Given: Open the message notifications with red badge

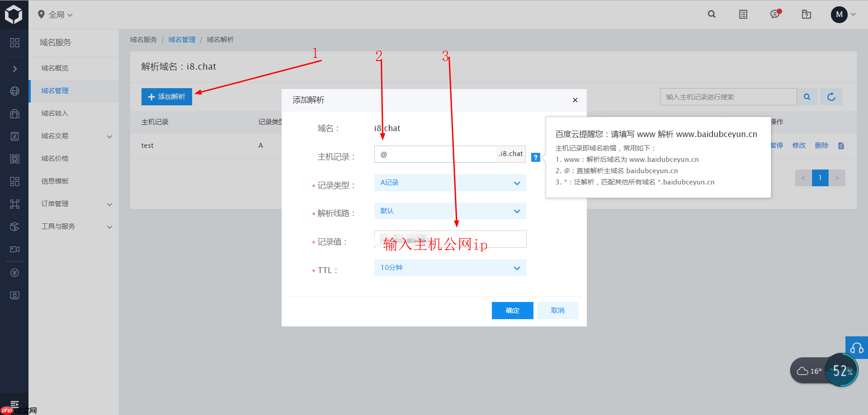Looking at the screenshot, I should click(x=775, y=14).
